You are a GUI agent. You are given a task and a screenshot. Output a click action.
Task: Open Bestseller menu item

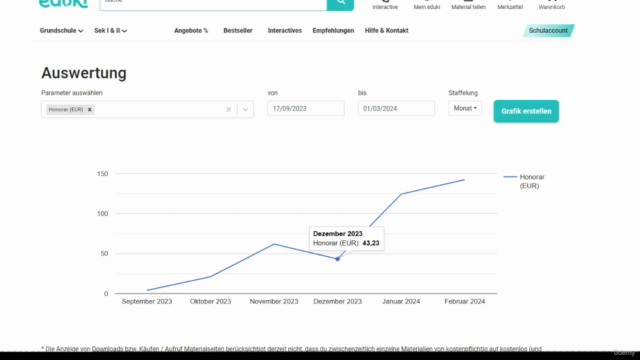tap(238, 31)
